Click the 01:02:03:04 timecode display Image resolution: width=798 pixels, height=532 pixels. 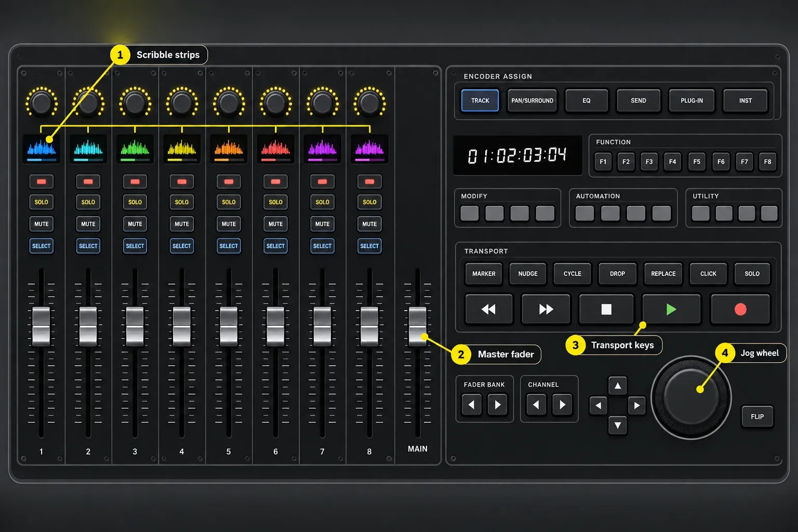[x=517, y=155]
